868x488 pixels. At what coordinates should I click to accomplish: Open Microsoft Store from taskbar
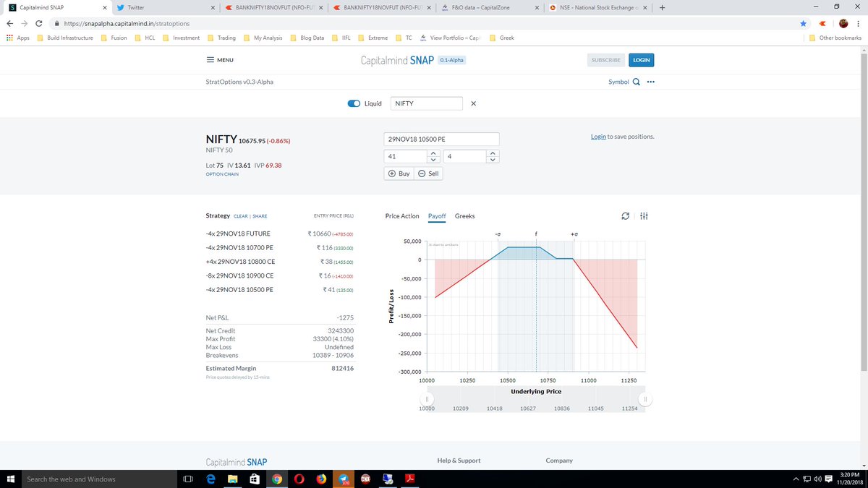[x=255, y=479]
